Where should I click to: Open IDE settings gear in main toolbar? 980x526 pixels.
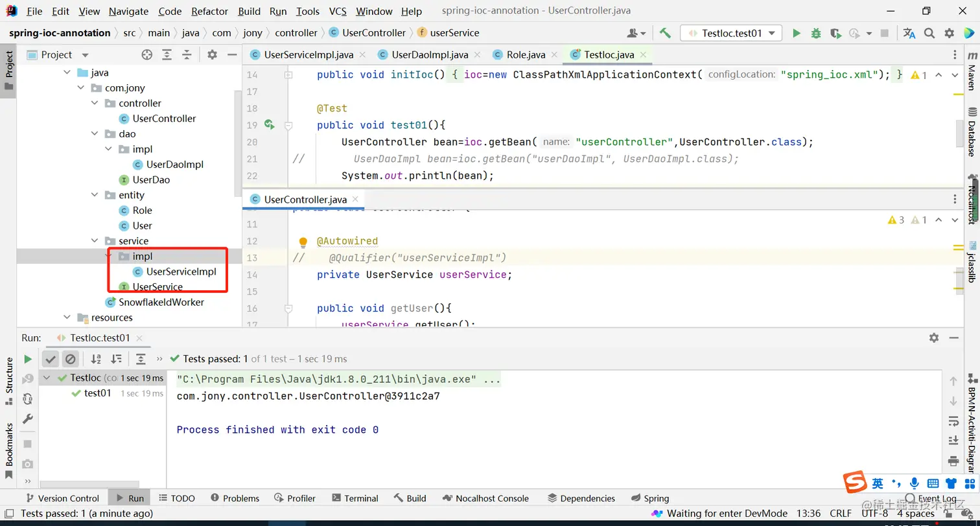[950, 33]
